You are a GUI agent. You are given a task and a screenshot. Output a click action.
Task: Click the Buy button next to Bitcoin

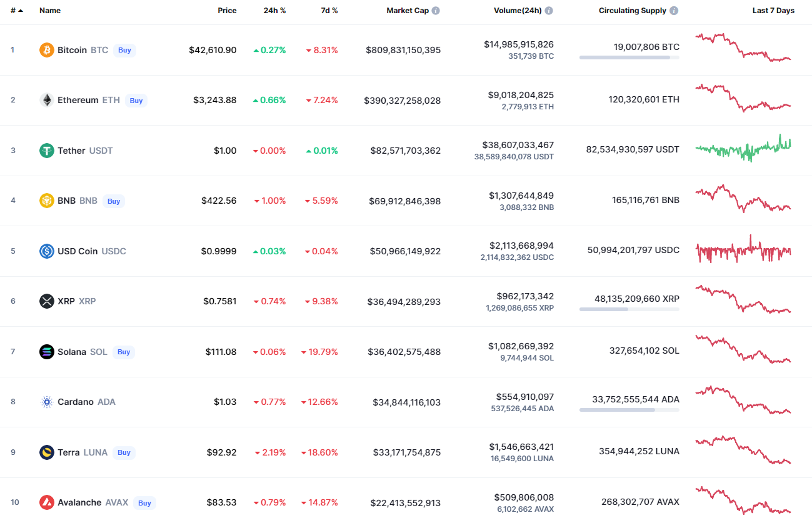point(124,50)
